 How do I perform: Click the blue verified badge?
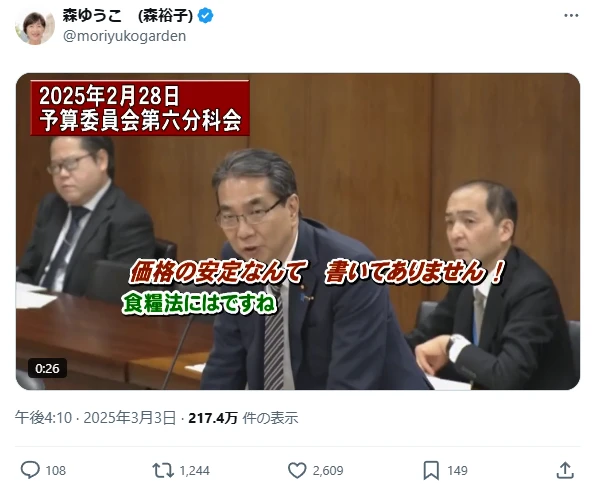[206, 16]
